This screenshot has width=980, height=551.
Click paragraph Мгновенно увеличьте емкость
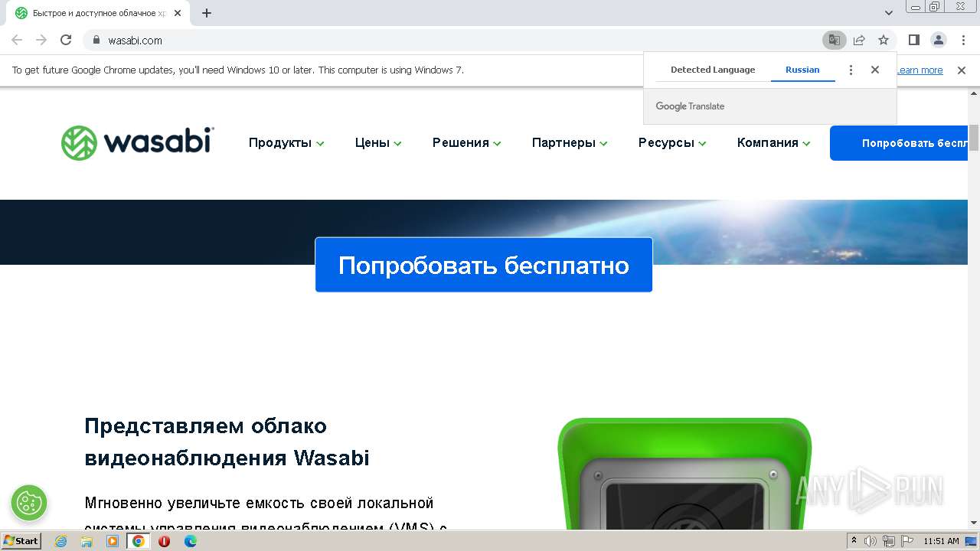(266, 513)
